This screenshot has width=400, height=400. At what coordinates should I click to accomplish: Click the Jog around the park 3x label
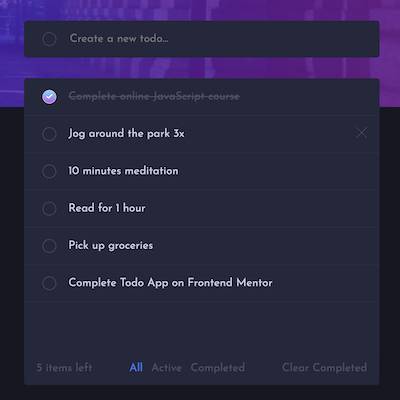(x=126, y=134)
